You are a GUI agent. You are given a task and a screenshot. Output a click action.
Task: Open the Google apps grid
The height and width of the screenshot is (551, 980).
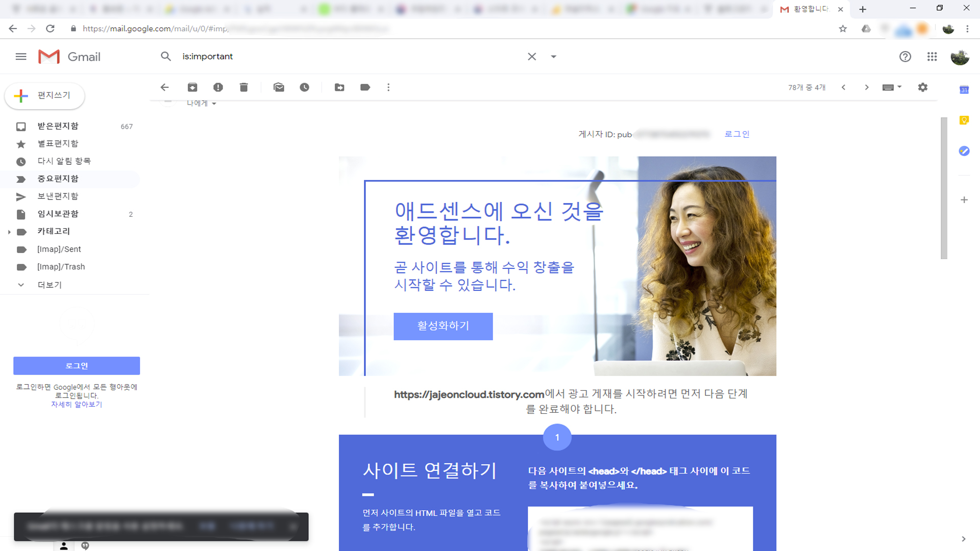point(932,57)
